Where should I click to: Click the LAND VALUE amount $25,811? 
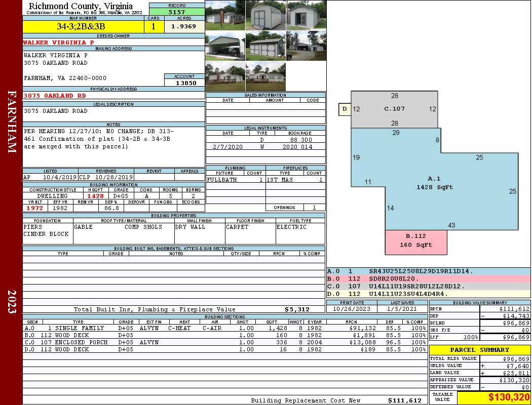click(516, 373)
